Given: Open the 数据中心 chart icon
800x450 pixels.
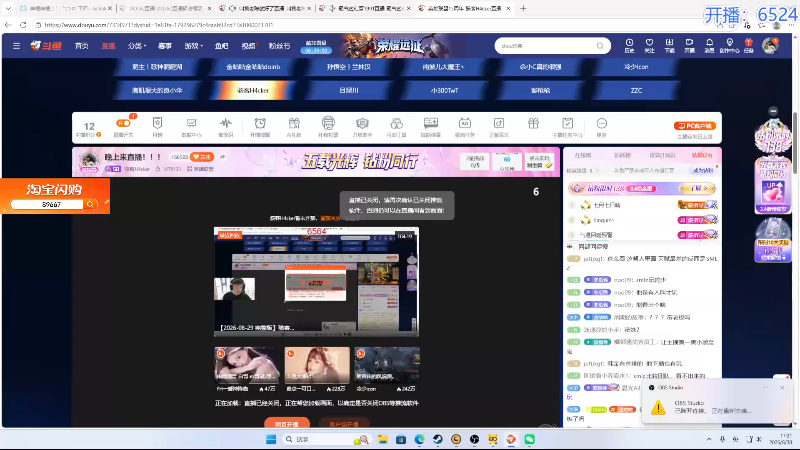Looking at the screenshot, I should coord(191,127).
